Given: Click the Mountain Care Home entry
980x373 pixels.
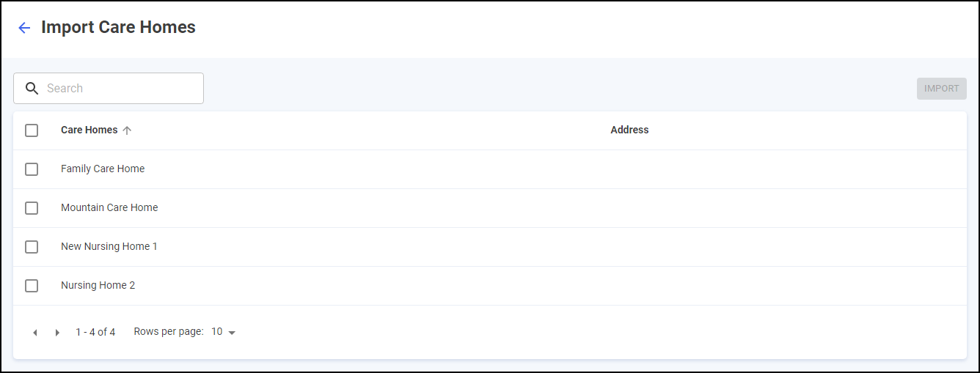Looking at the screenshot, I should pyautogui.click(x=109, y=207).
